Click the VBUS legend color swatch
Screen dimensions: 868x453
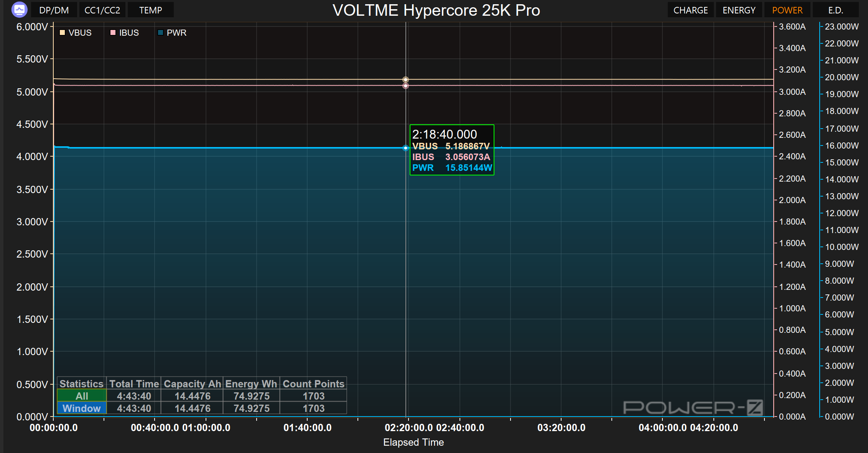[x=63, y=33]
